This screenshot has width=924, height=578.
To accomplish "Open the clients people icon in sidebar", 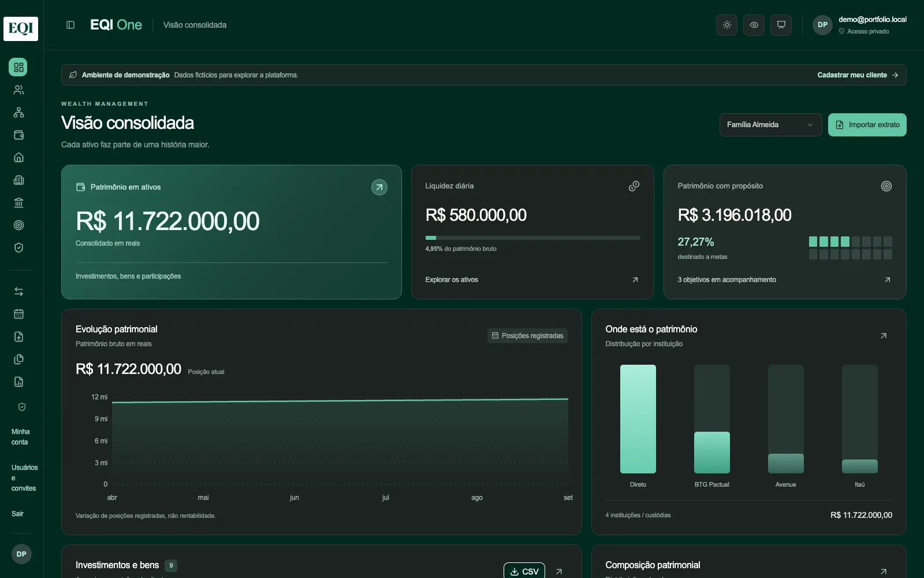I will [18, 90].
